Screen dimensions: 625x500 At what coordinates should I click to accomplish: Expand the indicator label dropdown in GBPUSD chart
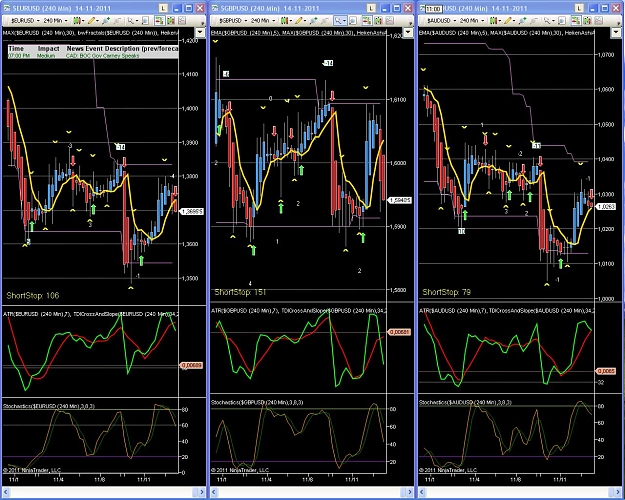[408, 32]
